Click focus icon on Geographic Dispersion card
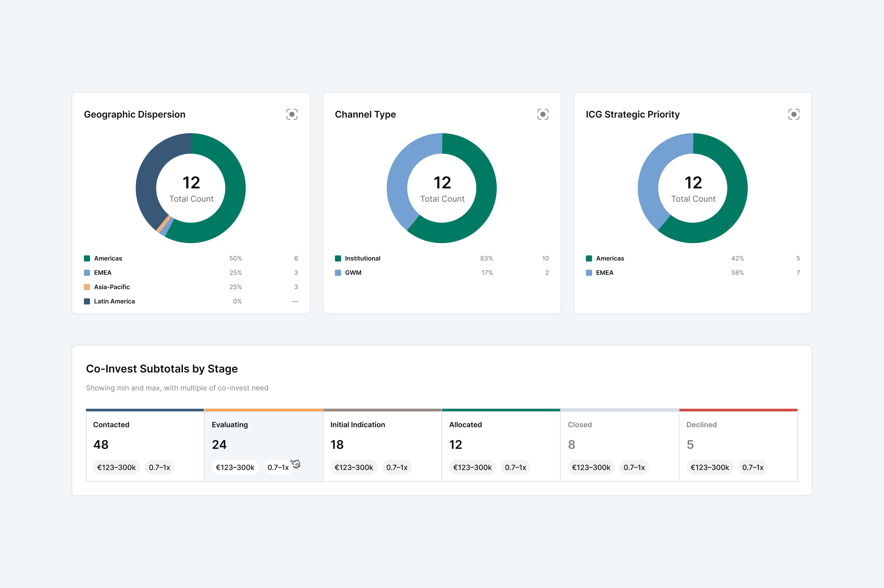Image resolution: width=884 pixels, height=588 pixels. [292, 114]
